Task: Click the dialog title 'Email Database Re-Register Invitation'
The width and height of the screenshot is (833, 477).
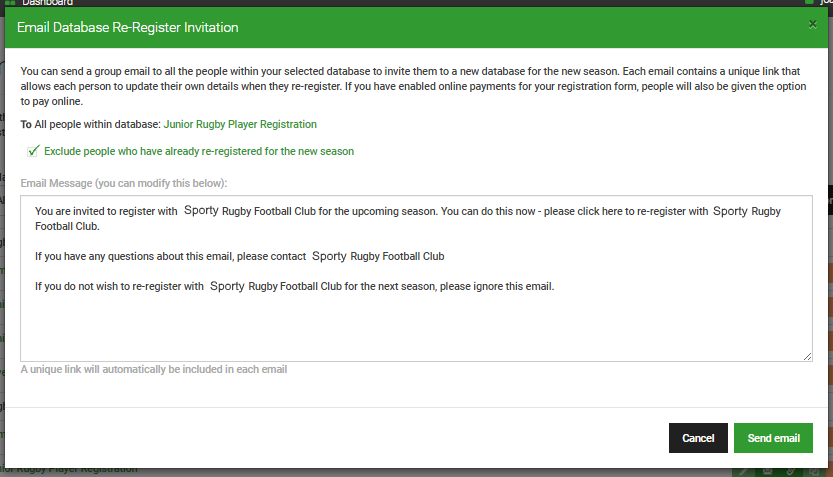Action: tap(128, 28)
